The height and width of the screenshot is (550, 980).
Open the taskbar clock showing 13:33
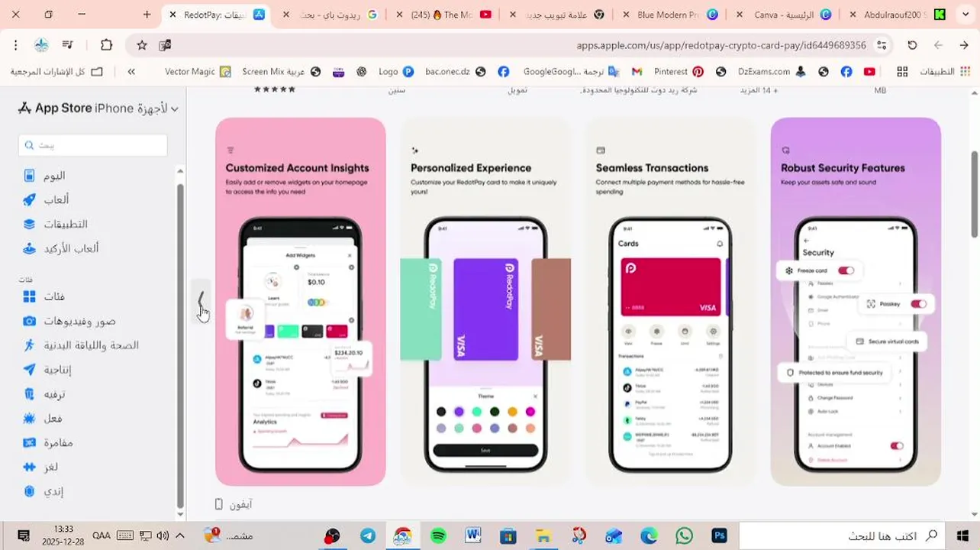pos(64,535)
